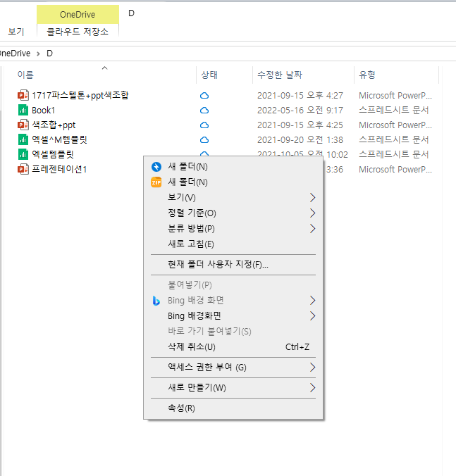Viewport: 456px width, 476px height.
Task: Expand arrow next to 보기(V)
Action: [x=313, y=198]
